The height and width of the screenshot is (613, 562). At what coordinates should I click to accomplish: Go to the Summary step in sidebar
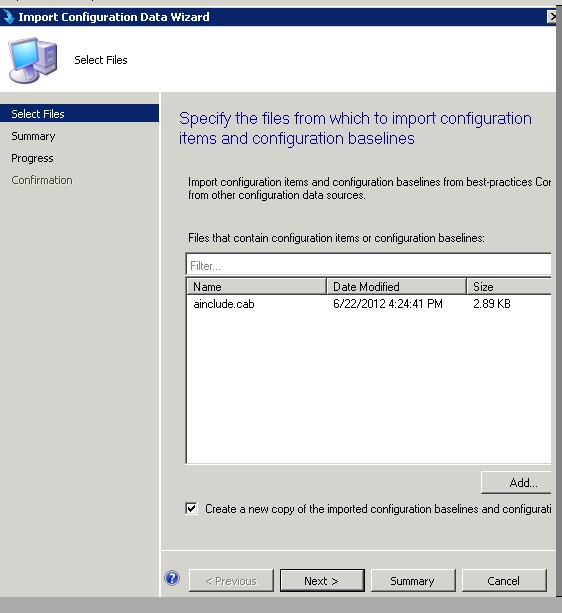(x=33, y=136)
